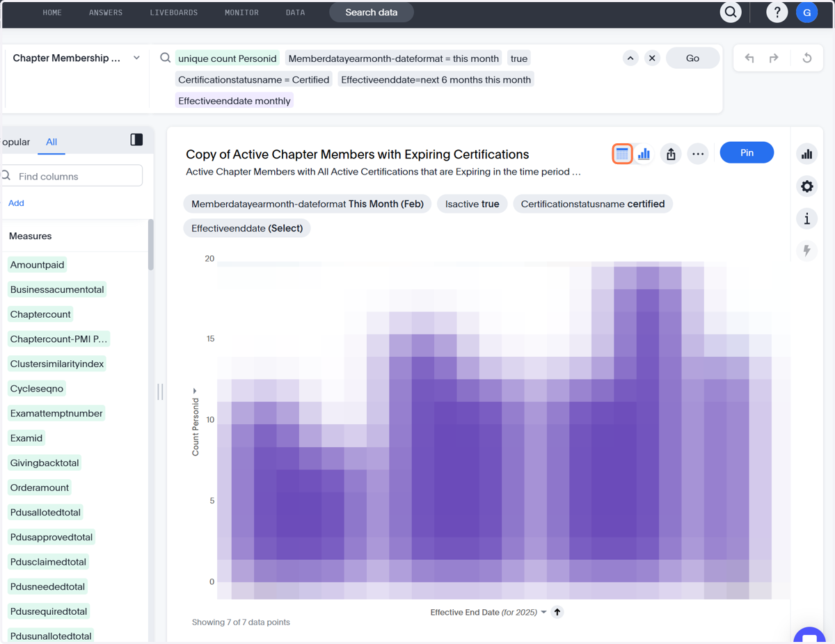
Task: Switch to the Popular columns tab
Action: point(15,142)
